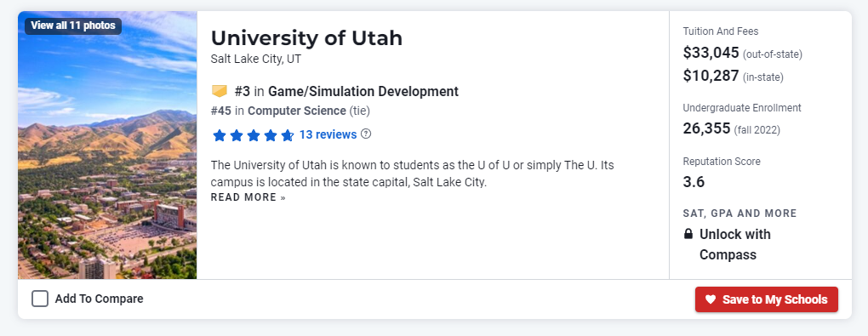Expand description with READ MORE
Screen dimensions: 868x336
coord(248,197)
